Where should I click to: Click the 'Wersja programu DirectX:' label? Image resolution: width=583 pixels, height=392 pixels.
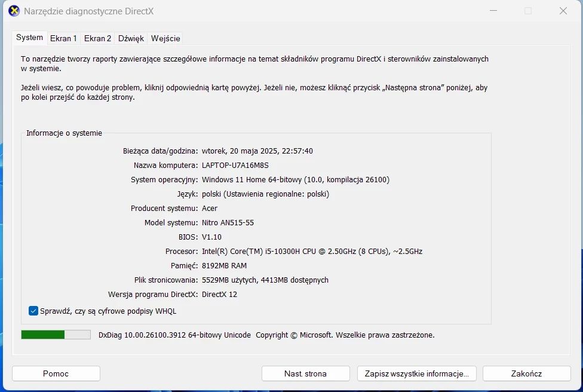[153, 294]
